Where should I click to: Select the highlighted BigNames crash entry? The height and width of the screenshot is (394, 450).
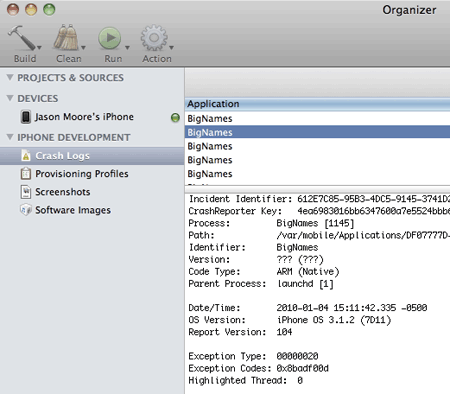[x=317, y=132]
